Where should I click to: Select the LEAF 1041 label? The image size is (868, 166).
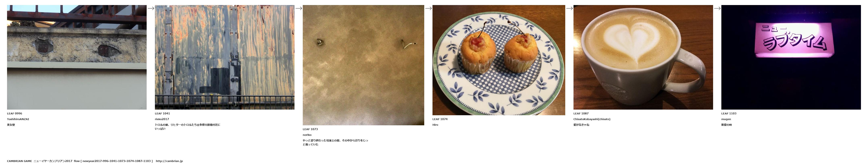point(162,113)
